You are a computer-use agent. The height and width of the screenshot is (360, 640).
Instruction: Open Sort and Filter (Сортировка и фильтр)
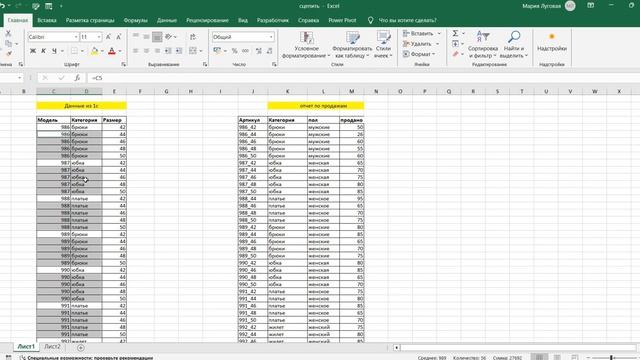pos(482,44)
